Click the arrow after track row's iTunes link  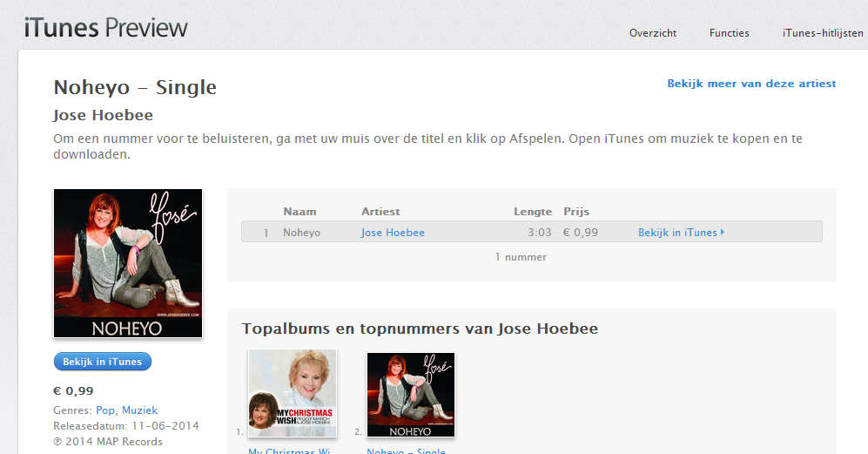tap(723, 233)
